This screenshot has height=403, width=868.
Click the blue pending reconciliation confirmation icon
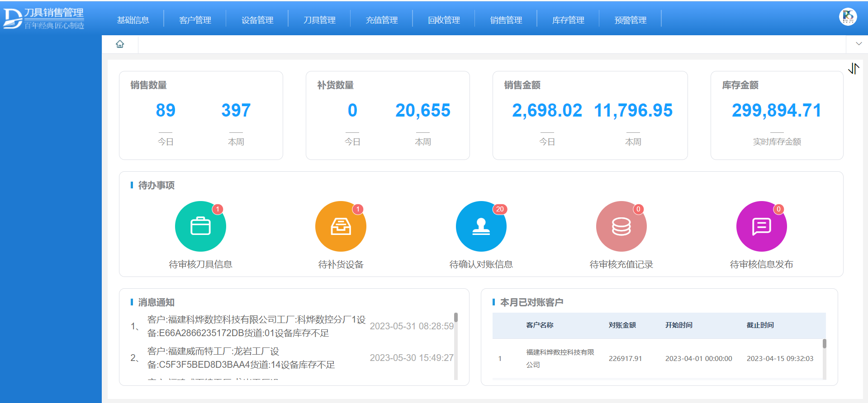point(481,226)
